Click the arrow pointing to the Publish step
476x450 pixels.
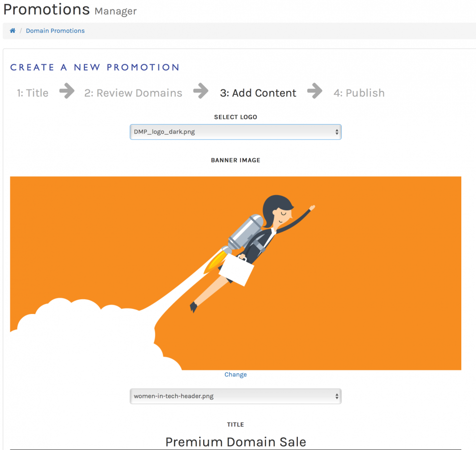315,91
